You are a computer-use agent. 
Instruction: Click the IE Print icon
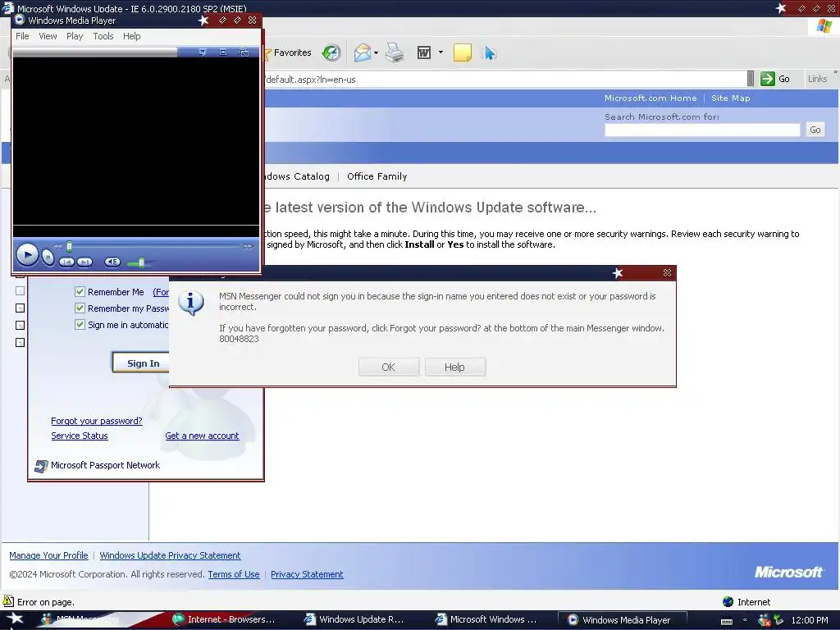[x=395, y=52]
